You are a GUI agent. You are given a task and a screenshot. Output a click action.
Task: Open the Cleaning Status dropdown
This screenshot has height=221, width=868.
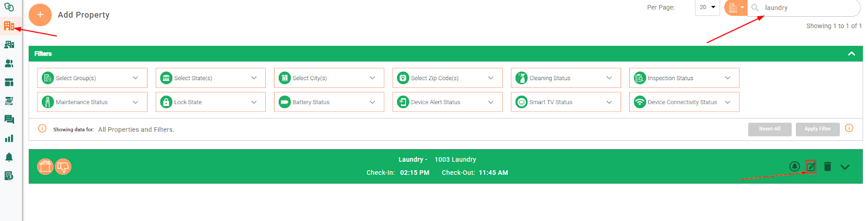pyautogui.click(x=566, y=78)
